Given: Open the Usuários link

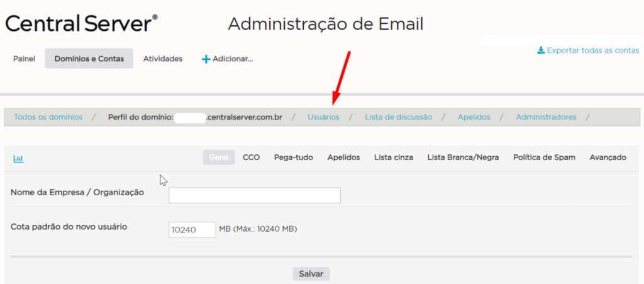Looking at the screenshot, I should 323,117.
